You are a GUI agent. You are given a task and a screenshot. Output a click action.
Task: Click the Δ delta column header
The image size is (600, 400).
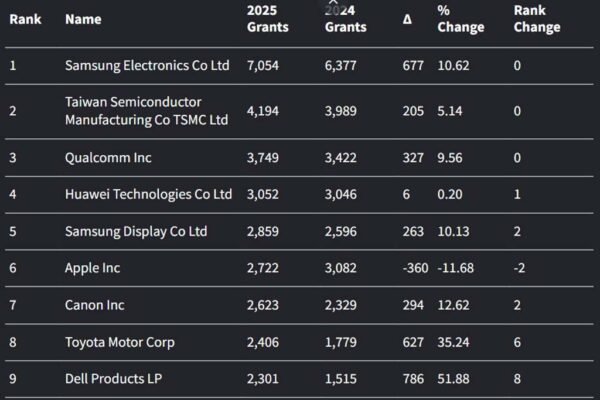coord(407,19)
